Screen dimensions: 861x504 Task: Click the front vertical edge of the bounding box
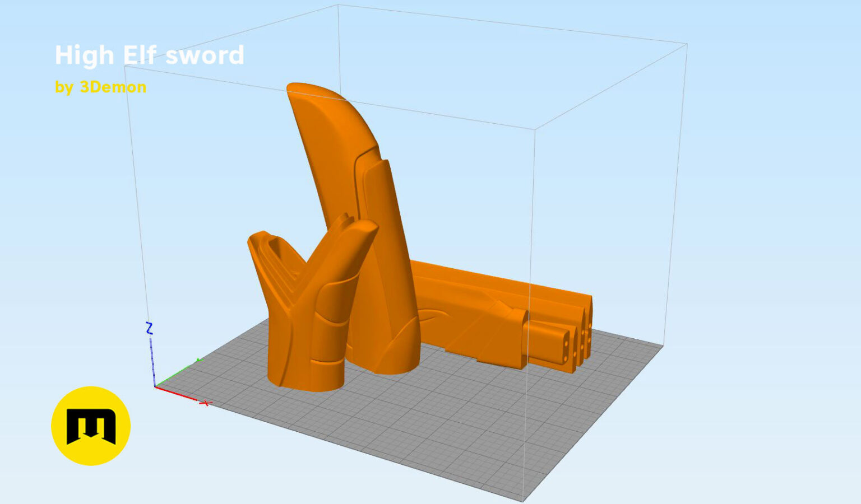tap(529, 314)
